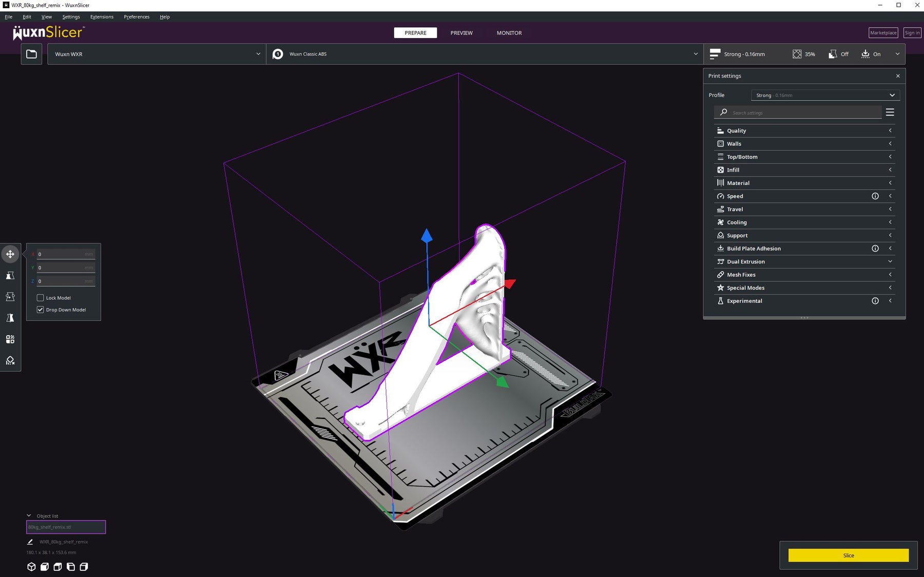Image resolution: width=924 pixels, height=577 pixels.
Task: Open the Wuxn Classic ABS material dropdown
Action: [485, 54]
